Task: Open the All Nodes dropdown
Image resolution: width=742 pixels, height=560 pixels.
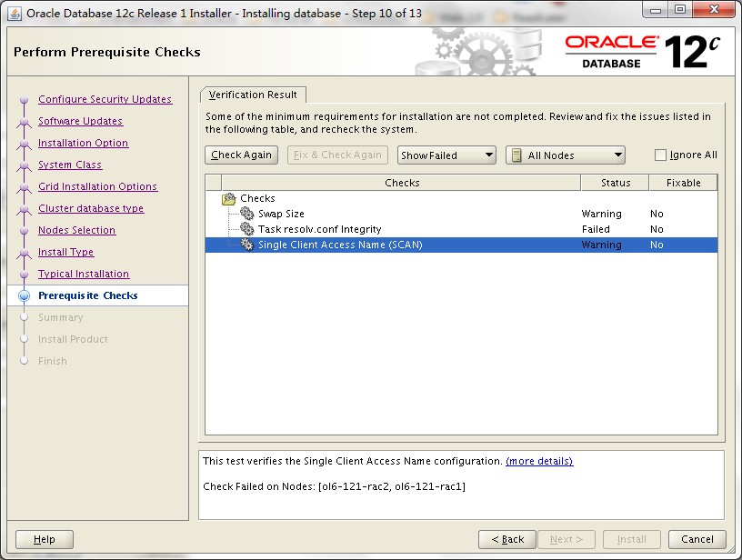Action: [566, 155]
